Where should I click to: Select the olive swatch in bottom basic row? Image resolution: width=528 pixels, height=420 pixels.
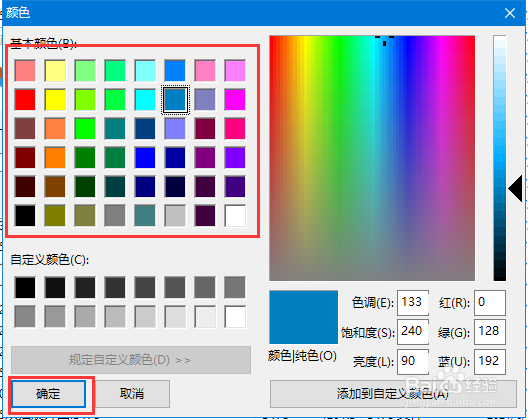coord(55,216)
